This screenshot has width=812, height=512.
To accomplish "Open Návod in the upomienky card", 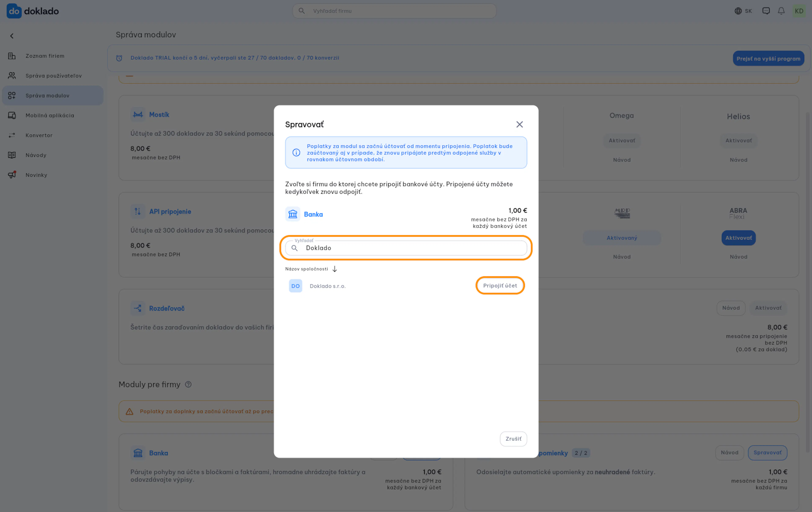I will (x=729, y=453).
